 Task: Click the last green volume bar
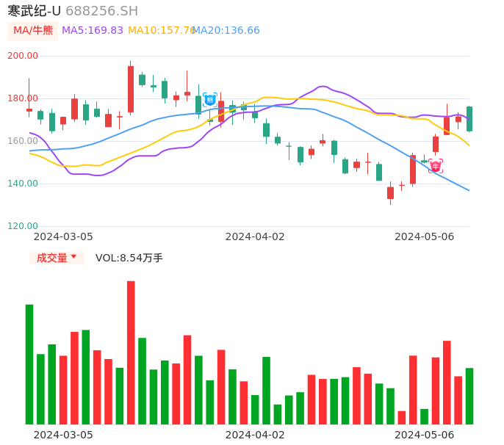pos(469,396)
